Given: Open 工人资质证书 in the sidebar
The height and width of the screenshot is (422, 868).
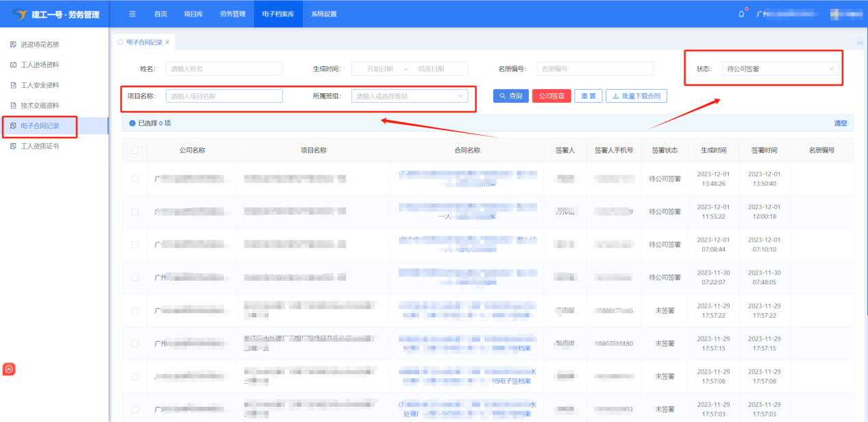Looking at the screenshot, I should 40,146.
